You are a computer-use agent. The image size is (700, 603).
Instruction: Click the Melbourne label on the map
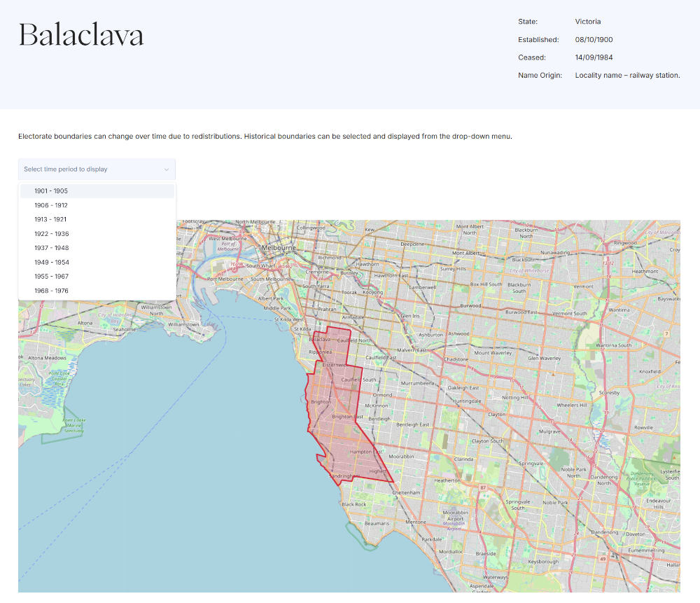click(x=279, y=247)
